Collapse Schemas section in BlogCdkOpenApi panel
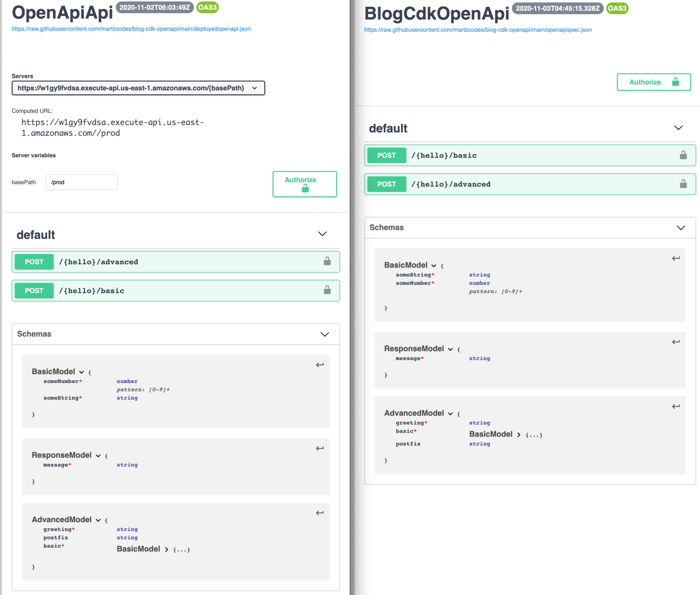Viewport: 700px width, 595px height. (681, 228)
